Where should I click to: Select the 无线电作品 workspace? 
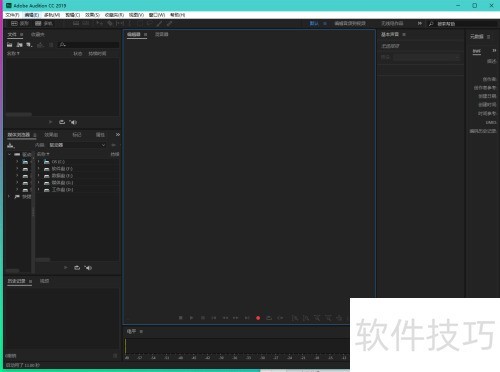[x=392, y=23]
